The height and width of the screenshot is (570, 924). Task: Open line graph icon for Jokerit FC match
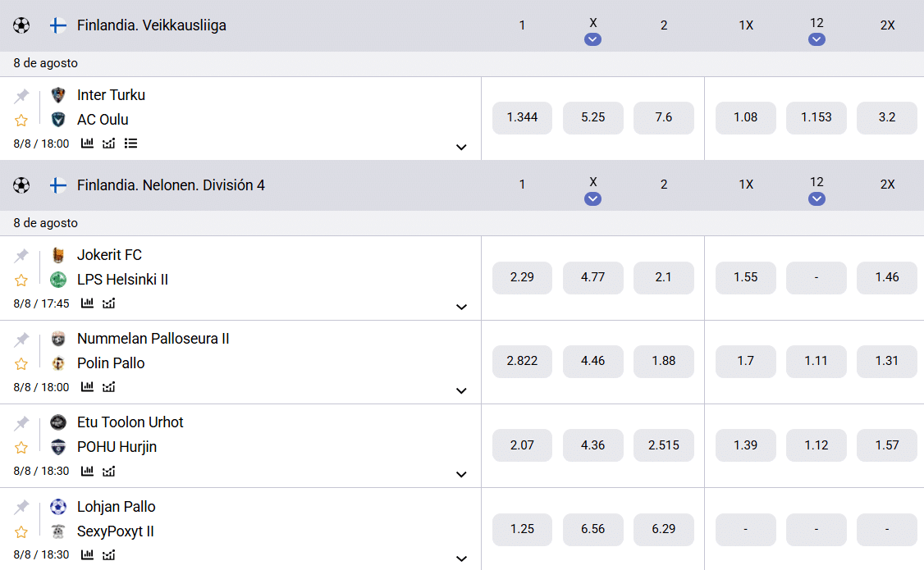click(x=109, y=303)
